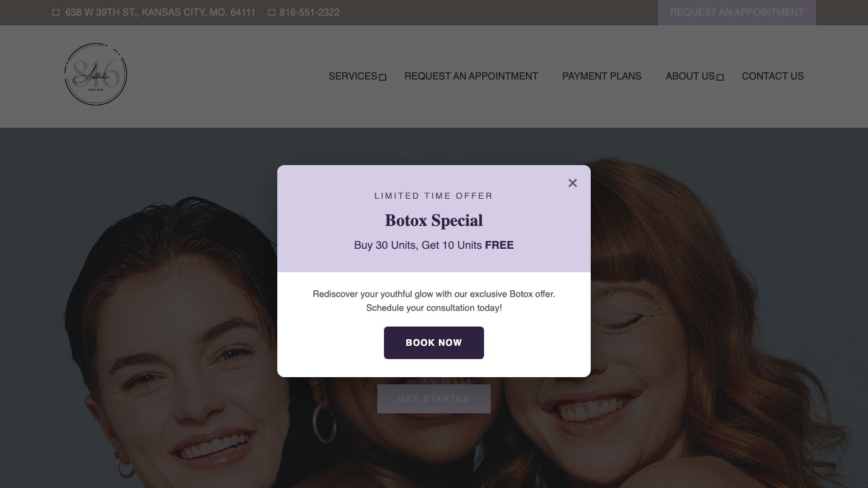Click the 638 W 39th St. address link
Screen dimensions: 868x488
tap(160, 13)
